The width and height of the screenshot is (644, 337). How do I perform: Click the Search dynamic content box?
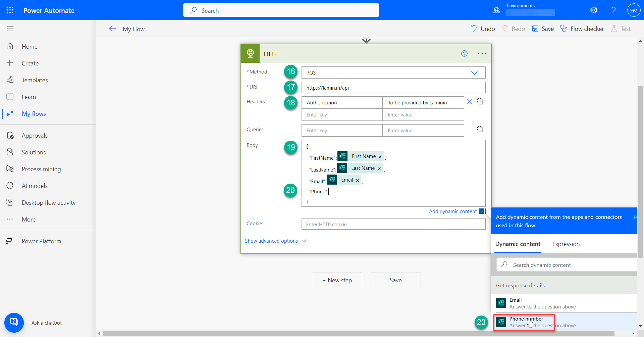(x=567, y=265)
